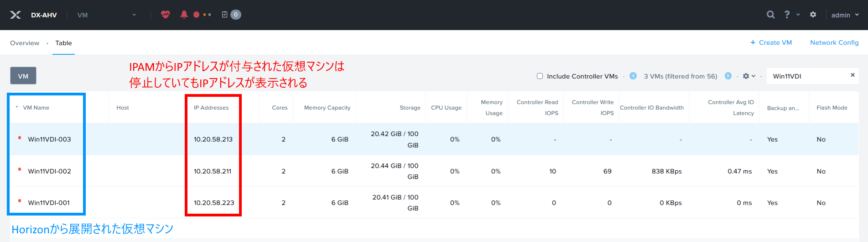Open the alerts bell icon
Screen dimensions: 868x242
click(x=184, y=15)
